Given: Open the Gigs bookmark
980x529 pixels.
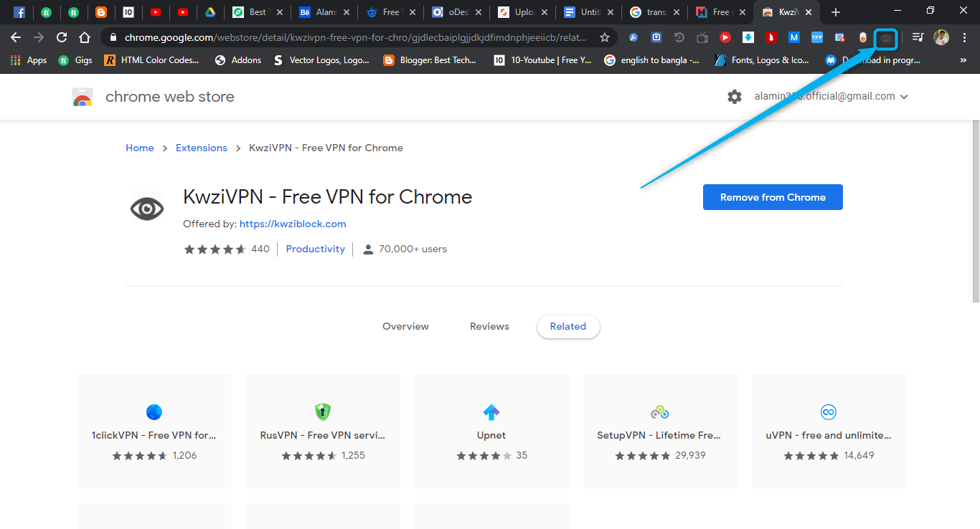Looking at the screenshot, I should [x=75, y=60].
